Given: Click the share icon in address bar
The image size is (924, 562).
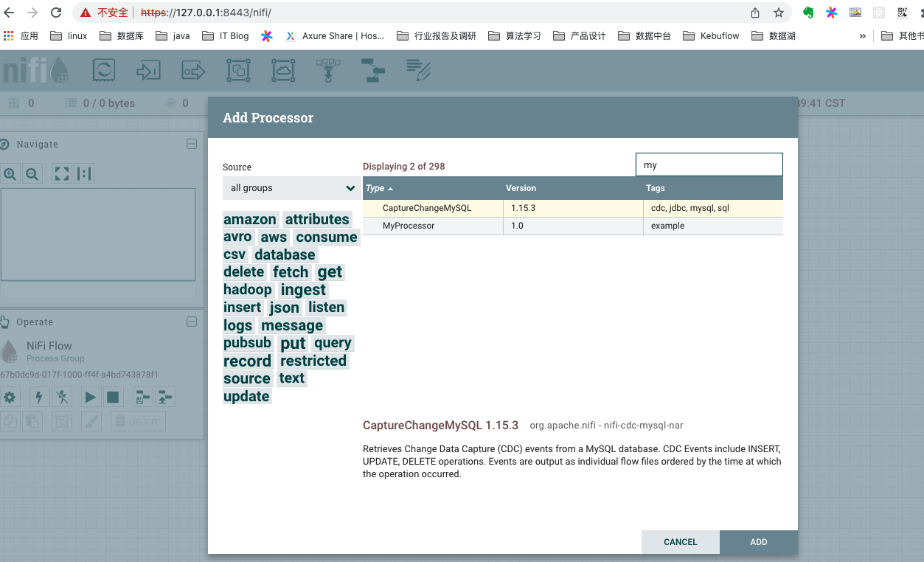Looking at the screenshot, I should click(x=755, y=13).
